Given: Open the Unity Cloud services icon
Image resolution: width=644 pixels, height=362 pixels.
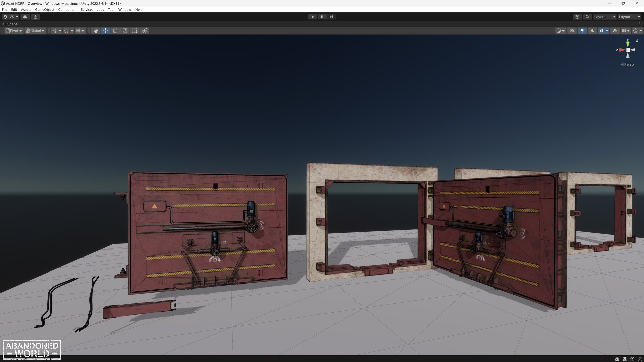Looking at the screenshot, I should tap(25, 17).
